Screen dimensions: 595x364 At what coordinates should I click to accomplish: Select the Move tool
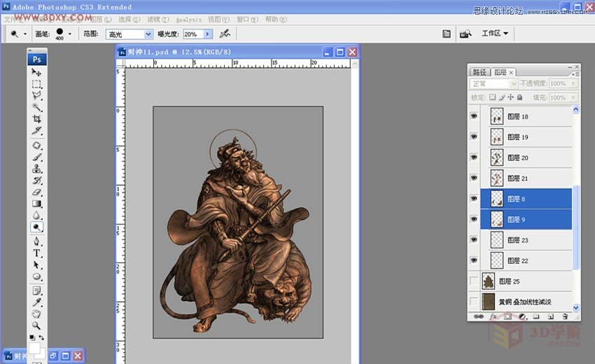click(x=36, y=72)
